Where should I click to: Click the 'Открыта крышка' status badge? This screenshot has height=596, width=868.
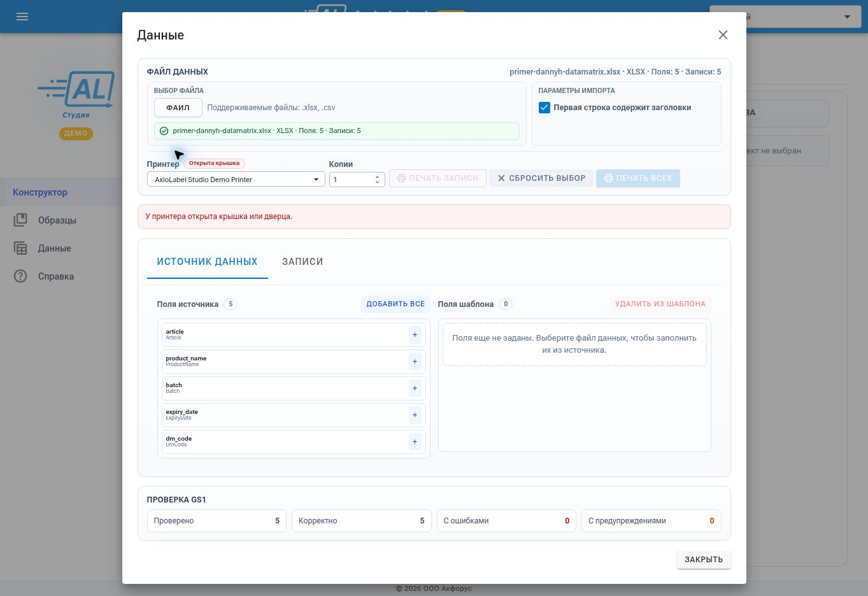214,163
